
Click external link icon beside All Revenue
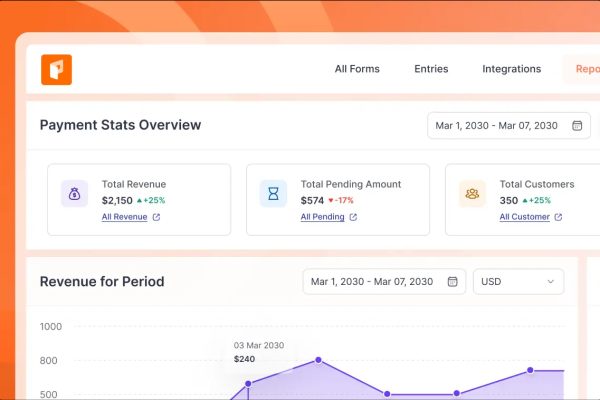pos(156,217)
